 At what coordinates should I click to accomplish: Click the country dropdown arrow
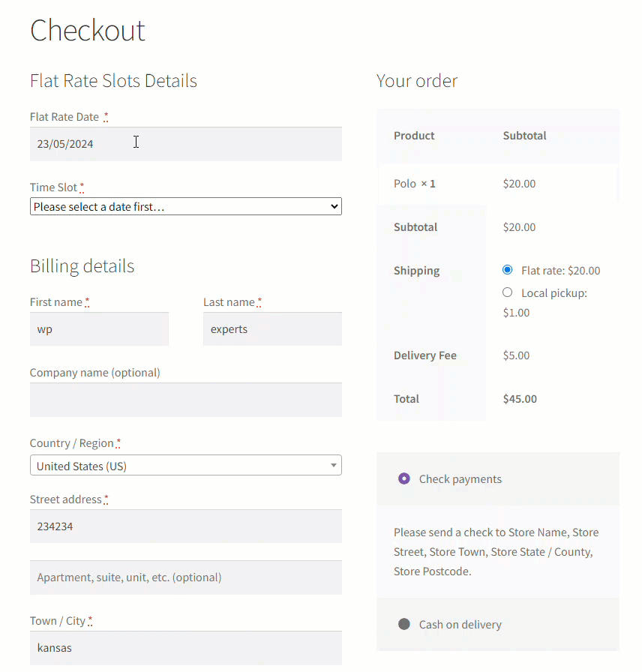(x=333, y=465)
